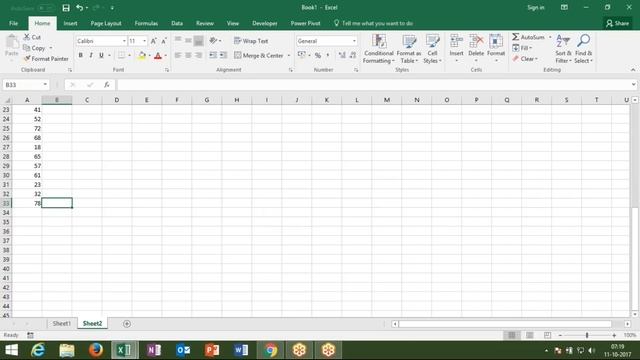Open Firefox from the taskbar

(x=96, y=350)
